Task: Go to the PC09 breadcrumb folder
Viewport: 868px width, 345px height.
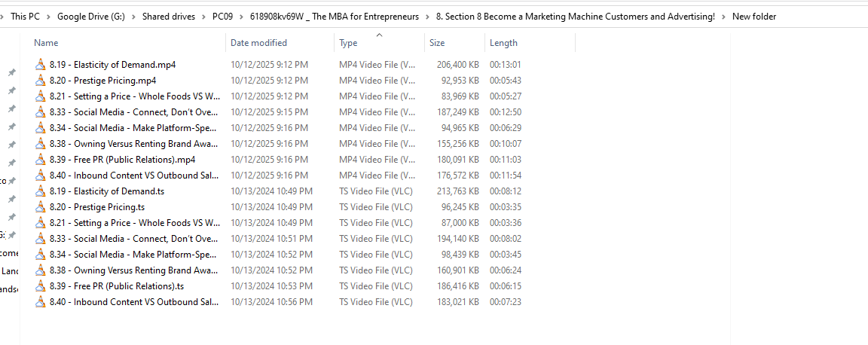Action: click(222, 17)
